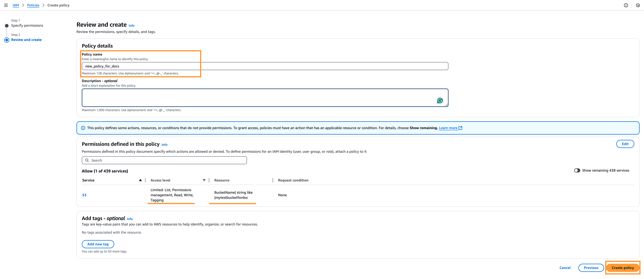Go to Policies breadcrumb
The height and width of the screenshot is (279, 644).
(33, 5)
